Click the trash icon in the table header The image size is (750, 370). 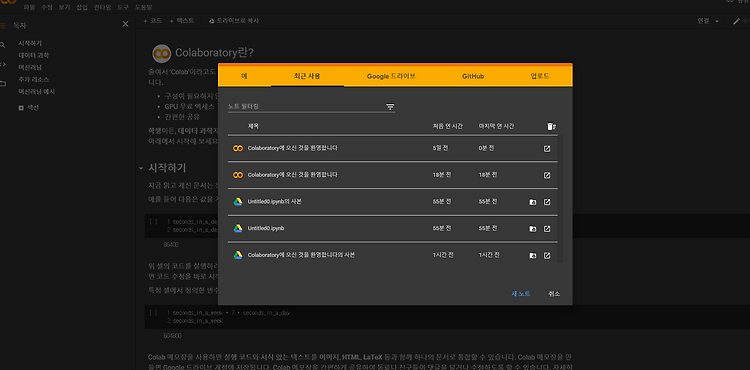[x=551, y=126]
